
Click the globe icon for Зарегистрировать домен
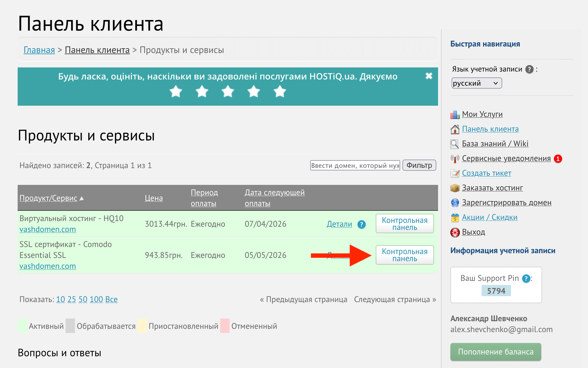(x=455, y=203)
